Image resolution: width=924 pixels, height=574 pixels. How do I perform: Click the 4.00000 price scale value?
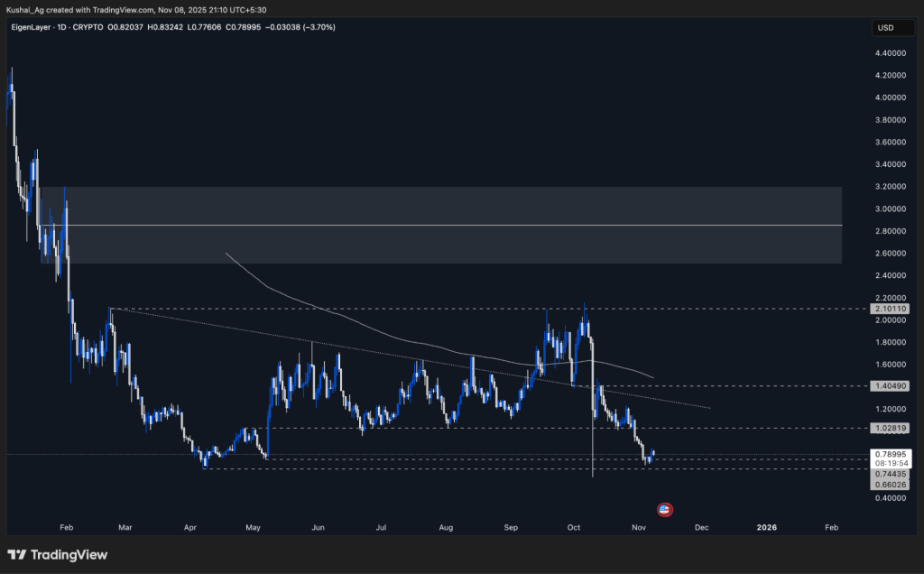891,97
